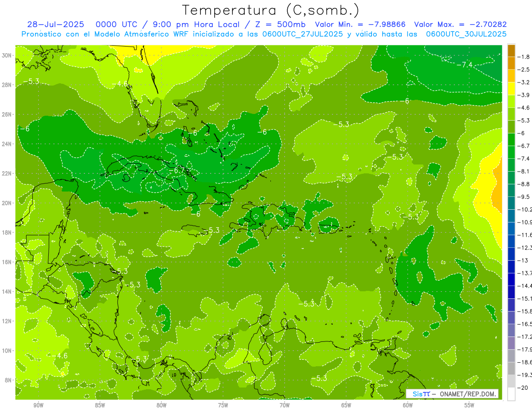Pick legend swatch between -3.2 and -3.9

coord(511,89)
